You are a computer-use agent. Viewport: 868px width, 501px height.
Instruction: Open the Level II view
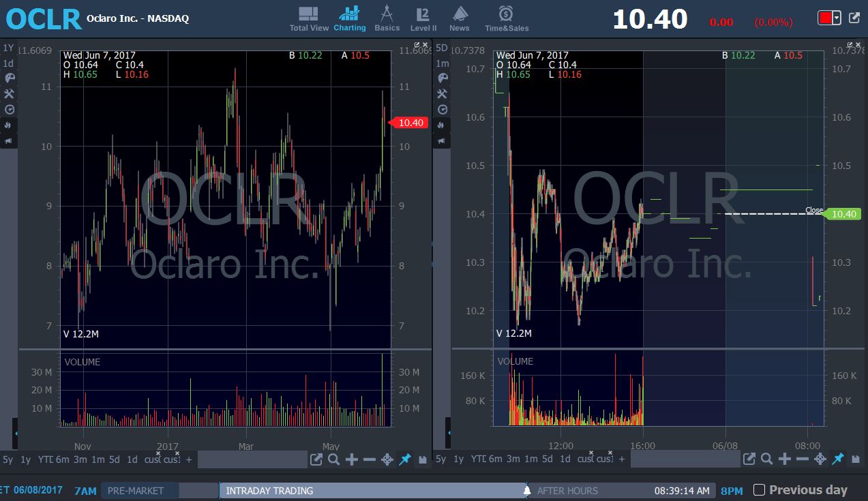coord(423,18)
